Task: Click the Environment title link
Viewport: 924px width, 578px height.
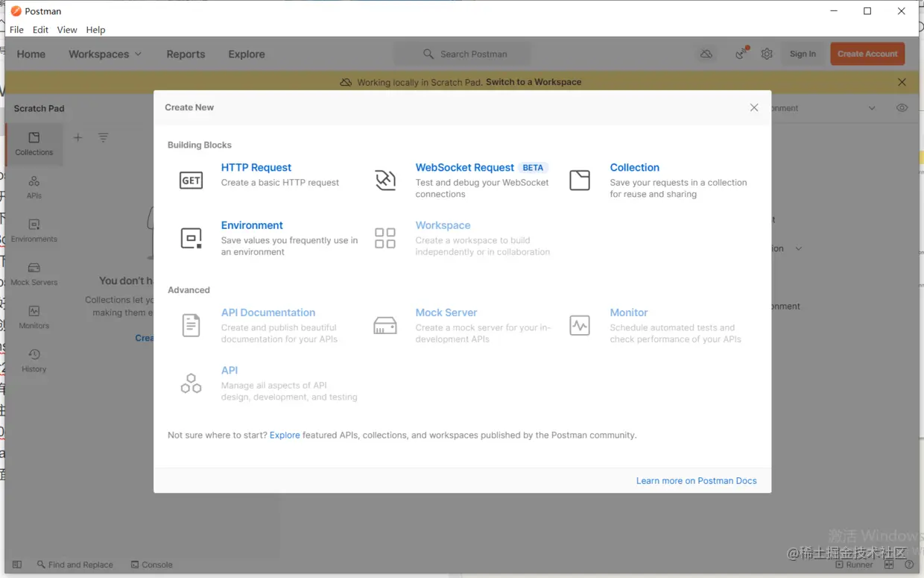Action: [252, 225]
